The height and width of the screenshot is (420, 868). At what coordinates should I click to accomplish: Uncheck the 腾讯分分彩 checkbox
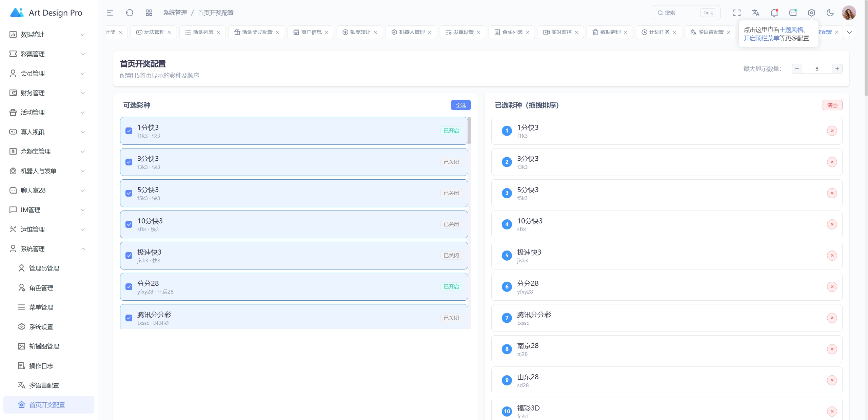tap(129, 318)
